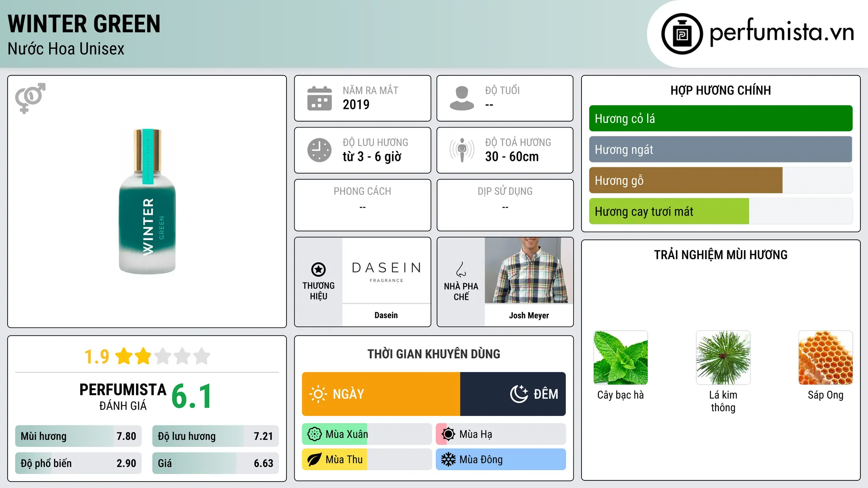Click the Lá kim thông label

tap(723, 401)
